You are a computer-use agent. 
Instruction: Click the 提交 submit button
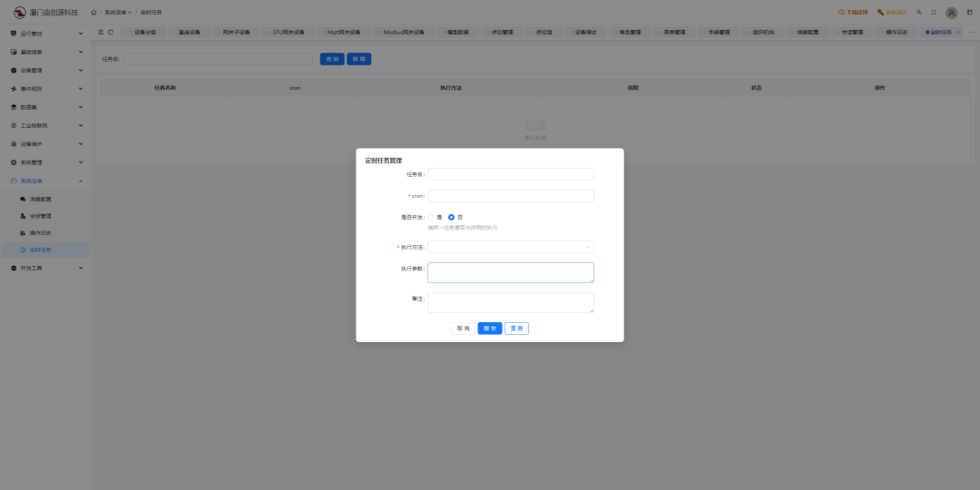coord(489,328)
